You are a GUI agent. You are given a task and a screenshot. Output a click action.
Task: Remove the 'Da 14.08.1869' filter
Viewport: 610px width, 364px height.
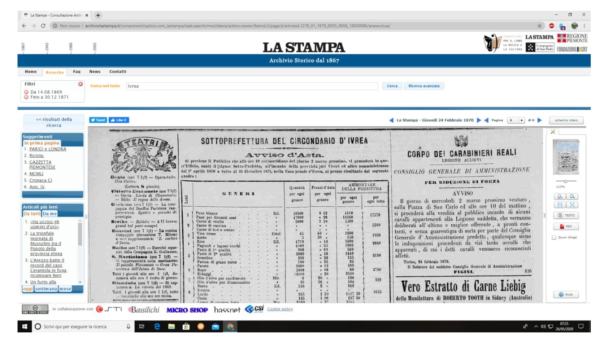point(27,92)
